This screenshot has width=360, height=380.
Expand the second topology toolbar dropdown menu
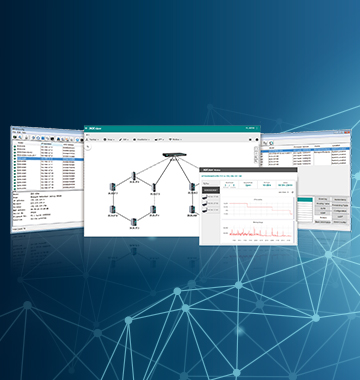tap(109, 139)
